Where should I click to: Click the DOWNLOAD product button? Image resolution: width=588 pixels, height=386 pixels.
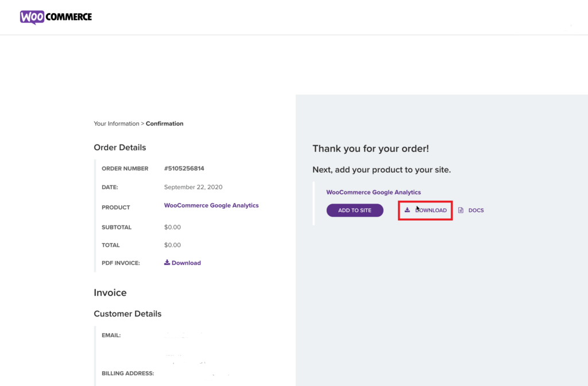425,210
